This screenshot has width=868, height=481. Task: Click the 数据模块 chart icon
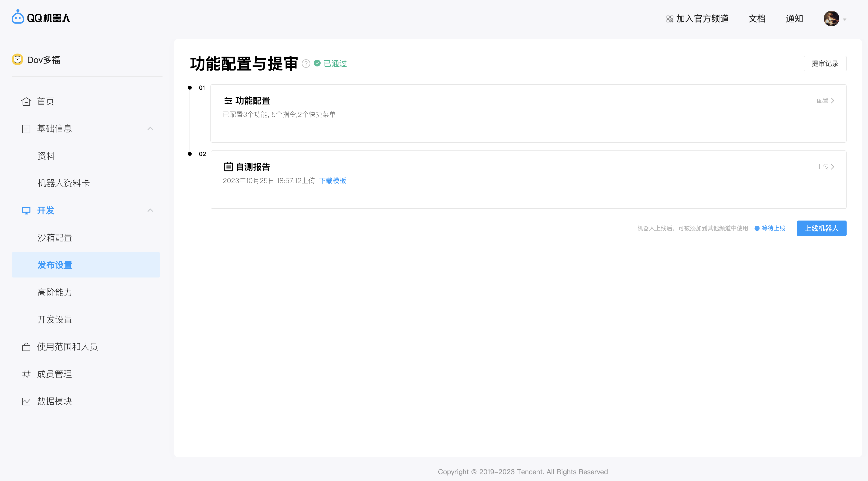[26, 401]
